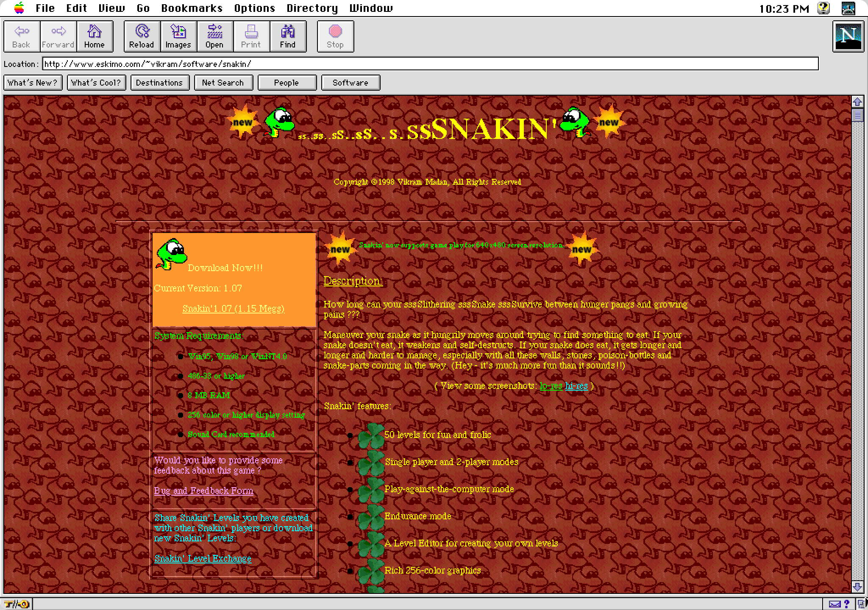Reload the current page
This screenshot has width=868, height=610.
coord(142,36)
